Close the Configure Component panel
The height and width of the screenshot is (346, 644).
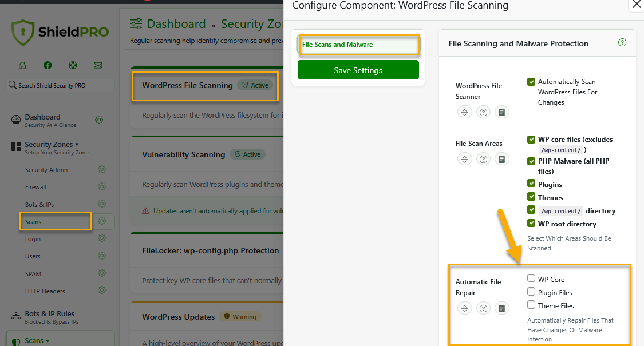(x=637, y=5)
